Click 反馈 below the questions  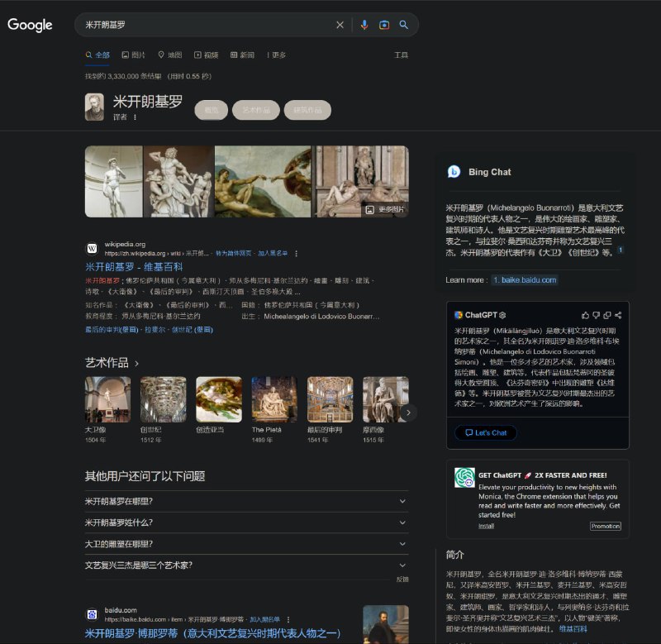(402, 580)
